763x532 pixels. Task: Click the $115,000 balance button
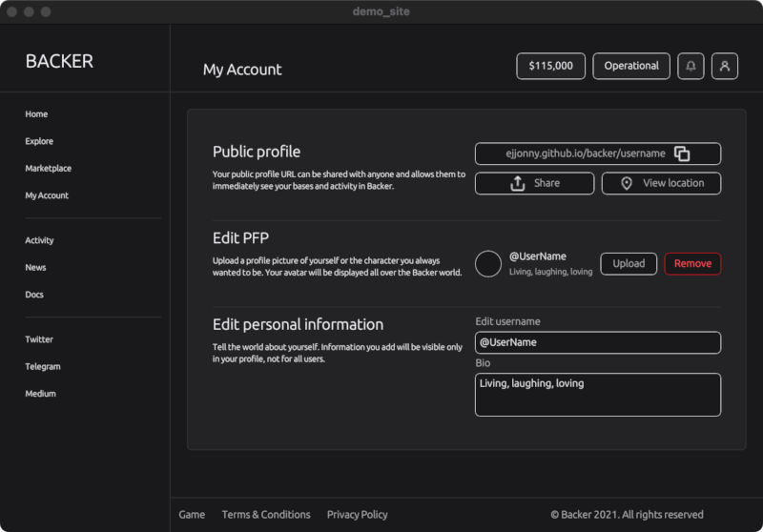[x=550, y=67]
